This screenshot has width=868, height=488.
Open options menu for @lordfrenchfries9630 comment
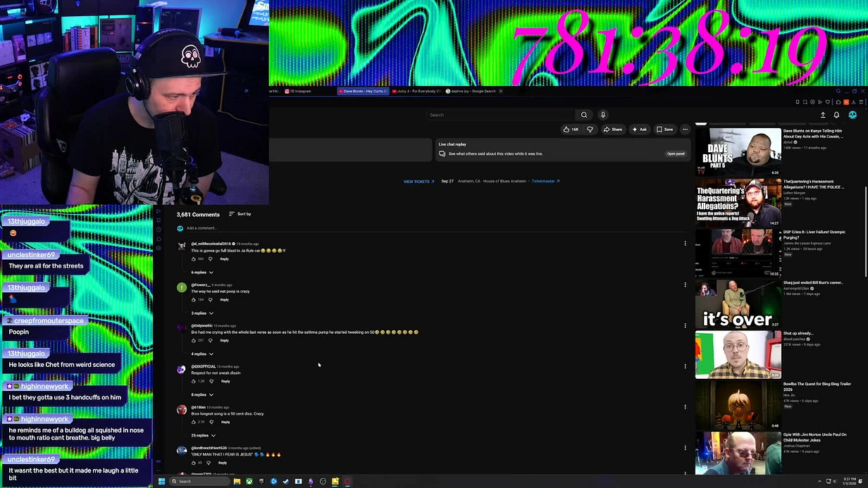click(685, 448)
